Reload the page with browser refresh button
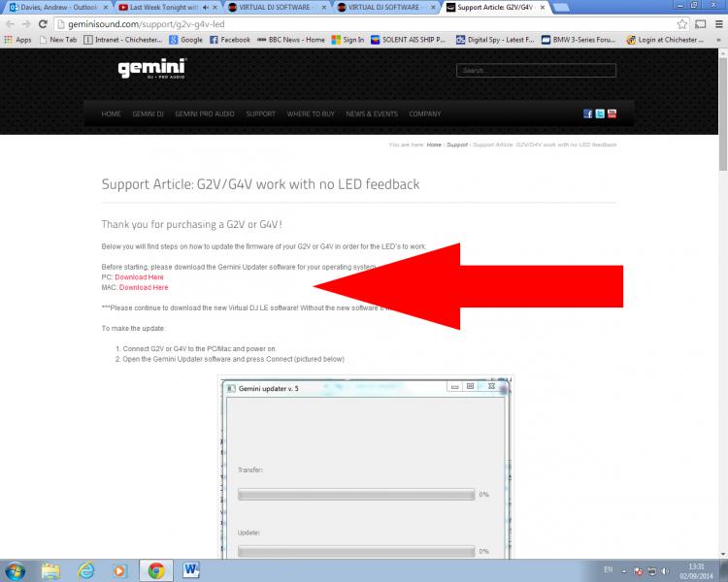The height and width of the screenshot is (582, 728). 43,23
